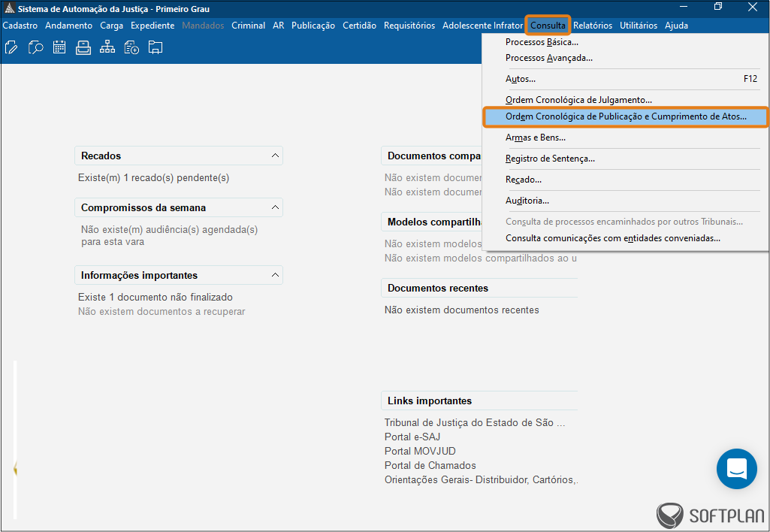Open the Portal e-SAJ link
Screen dimensions: 770x532
[x=412, y=437]
